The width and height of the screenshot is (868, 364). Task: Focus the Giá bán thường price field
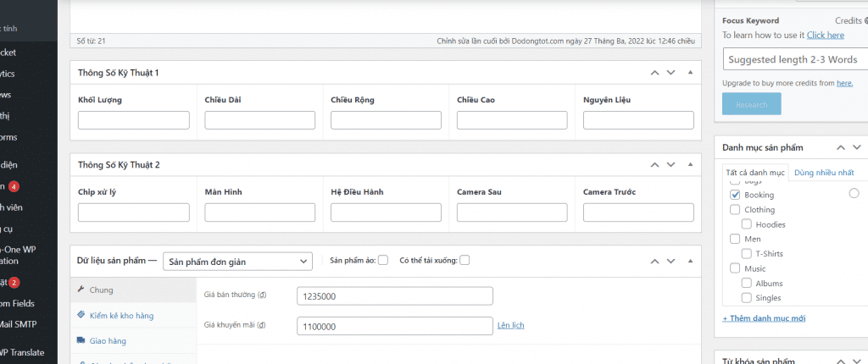click(395, 296)
